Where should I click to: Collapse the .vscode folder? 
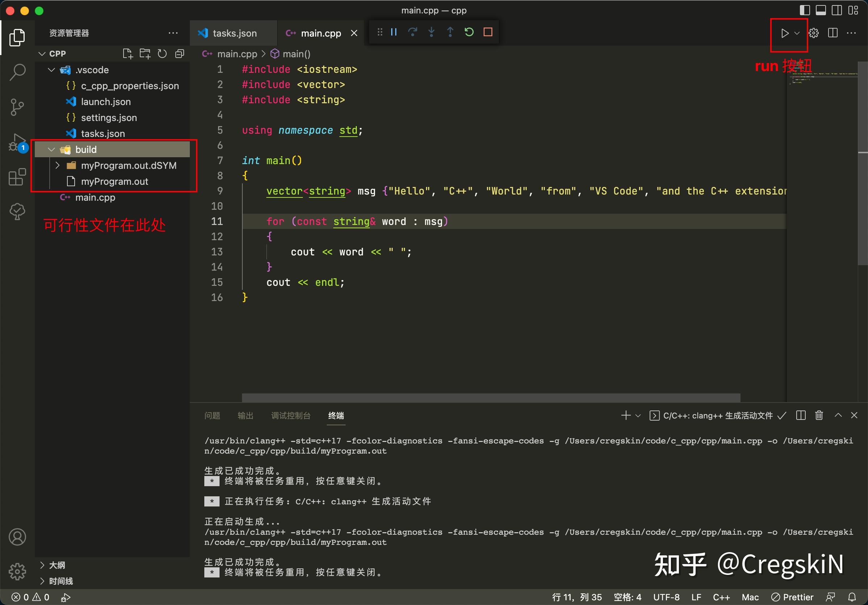click(x=51, y=70)
